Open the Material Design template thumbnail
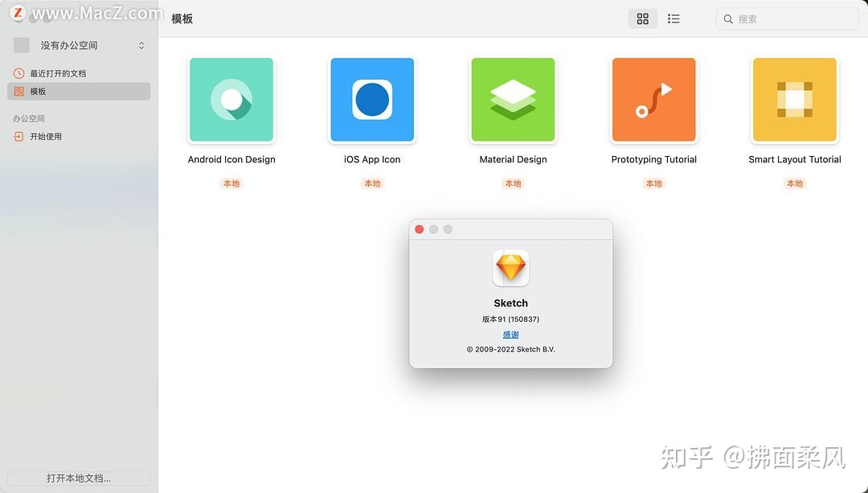The width and height of the screenshot is (868, 493). (513, 100)
